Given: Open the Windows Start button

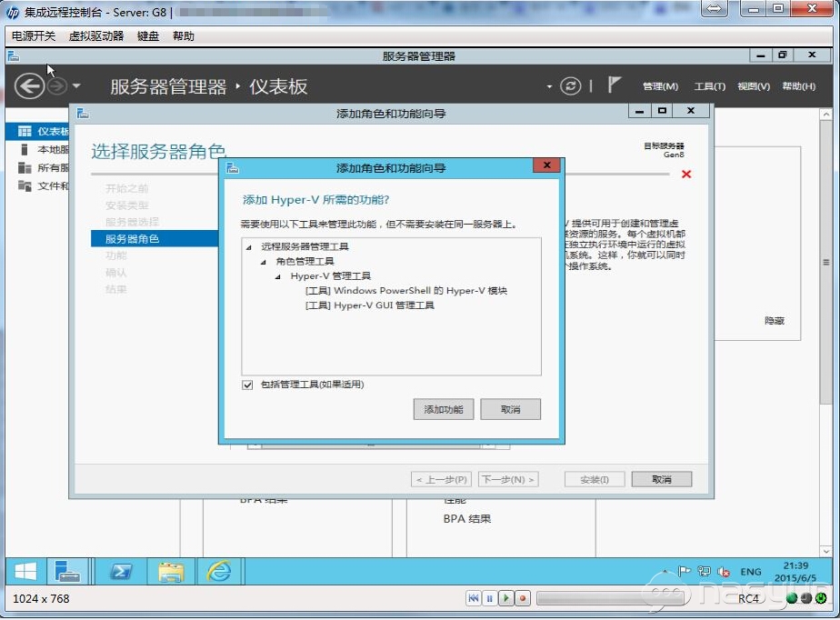Looking at the screenshot, I should point(25,571).
